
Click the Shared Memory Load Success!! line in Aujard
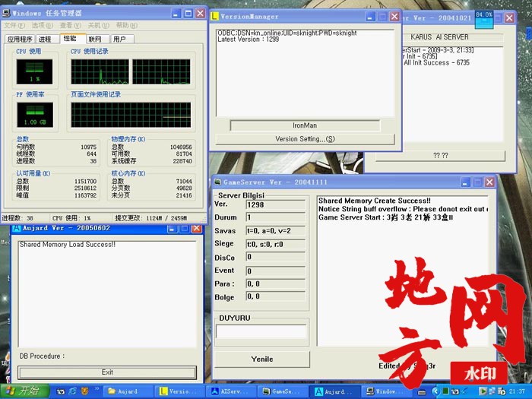point(67,244)
